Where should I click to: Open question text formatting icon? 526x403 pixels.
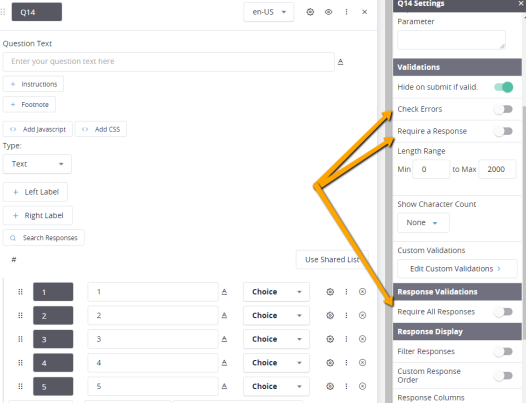(340, 62)
